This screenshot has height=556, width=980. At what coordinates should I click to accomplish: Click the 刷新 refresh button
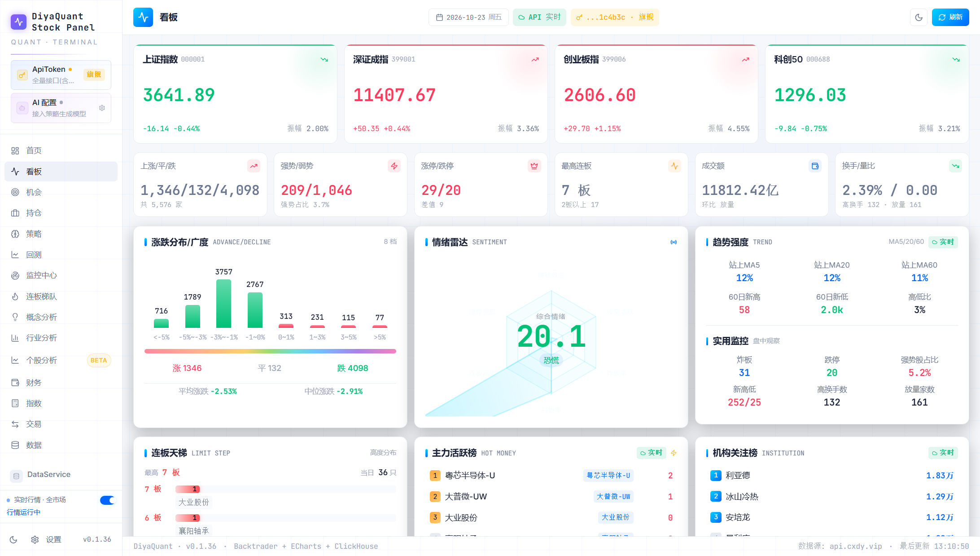pos(950,17)
